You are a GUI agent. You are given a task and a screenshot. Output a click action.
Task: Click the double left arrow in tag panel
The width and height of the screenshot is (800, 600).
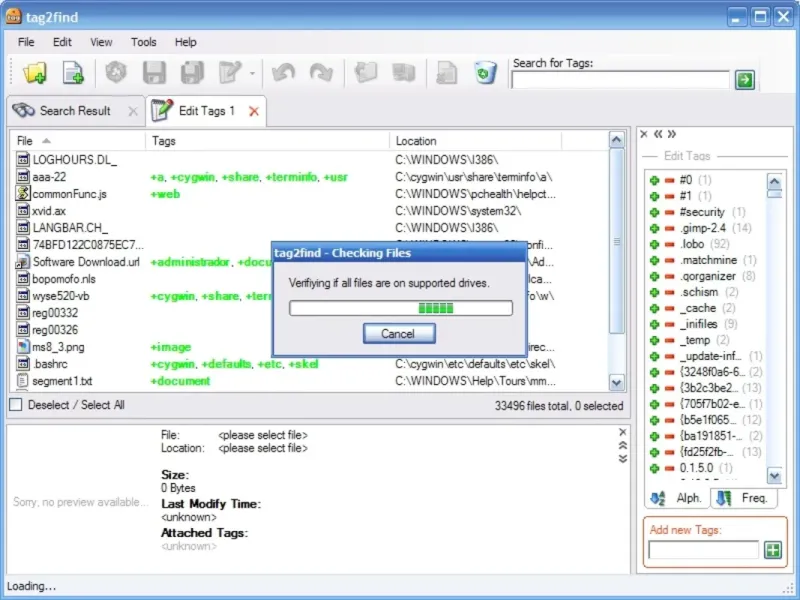coord(658,134)
